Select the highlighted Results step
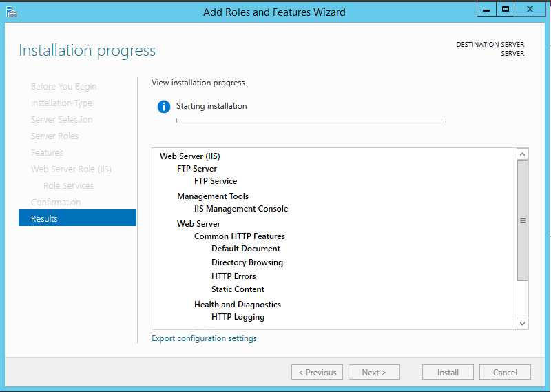 click(77, 218)
